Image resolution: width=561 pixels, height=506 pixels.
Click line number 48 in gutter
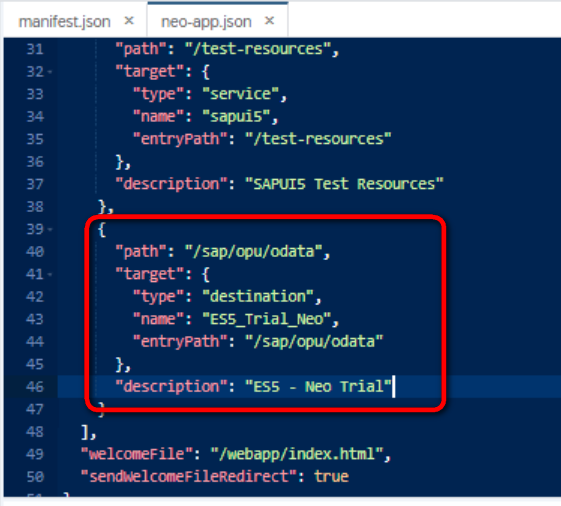pyautogui.click(x=35, y=432)
